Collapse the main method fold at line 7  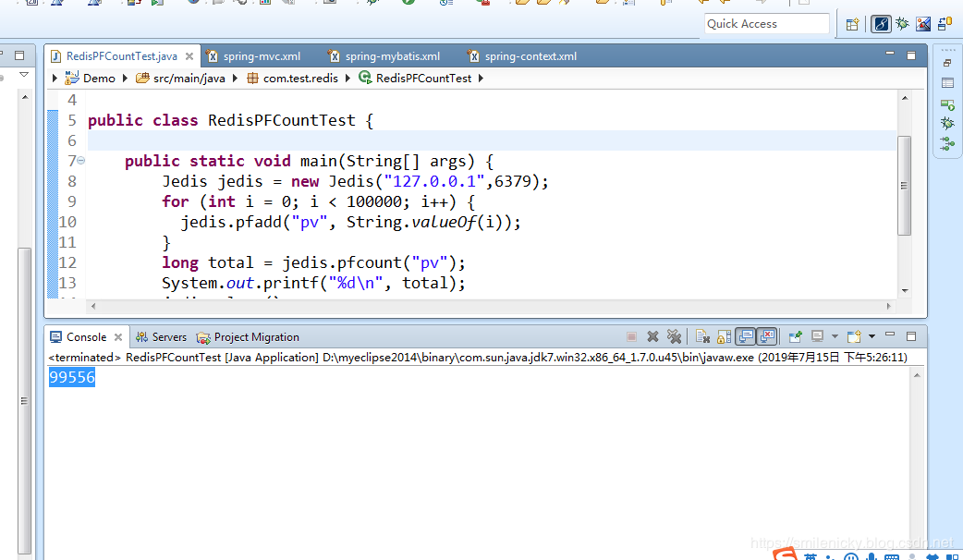81,161
